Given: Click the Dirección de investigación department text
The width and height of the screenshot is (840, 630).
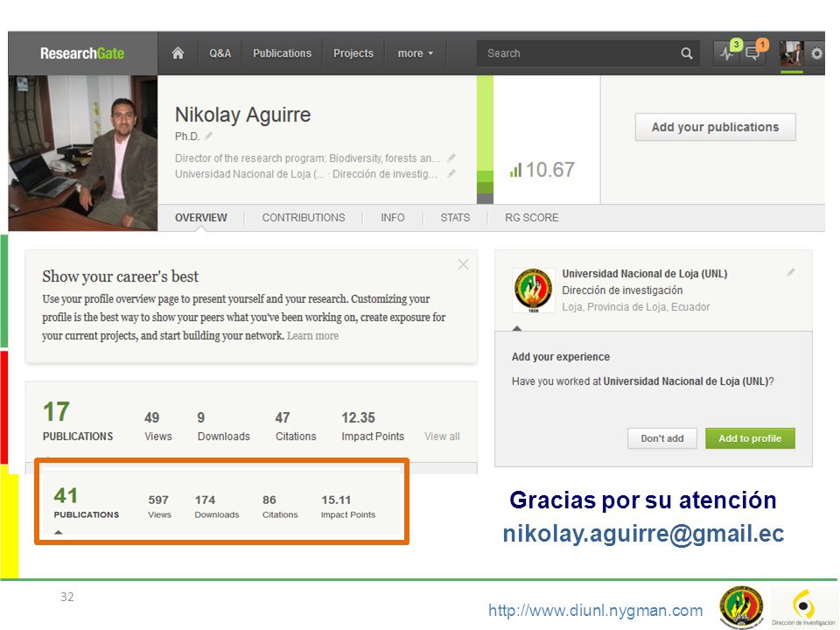Looking at the screenshot, I should point(622,290).
